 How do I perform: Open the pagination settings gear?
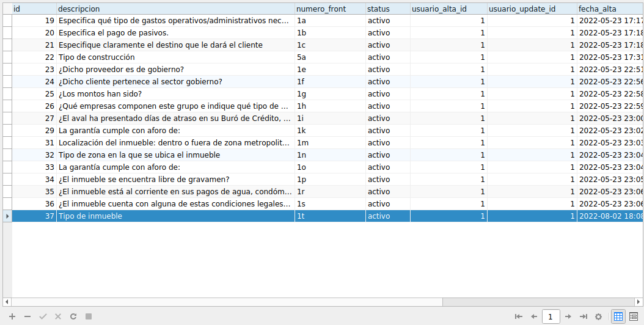599,316
